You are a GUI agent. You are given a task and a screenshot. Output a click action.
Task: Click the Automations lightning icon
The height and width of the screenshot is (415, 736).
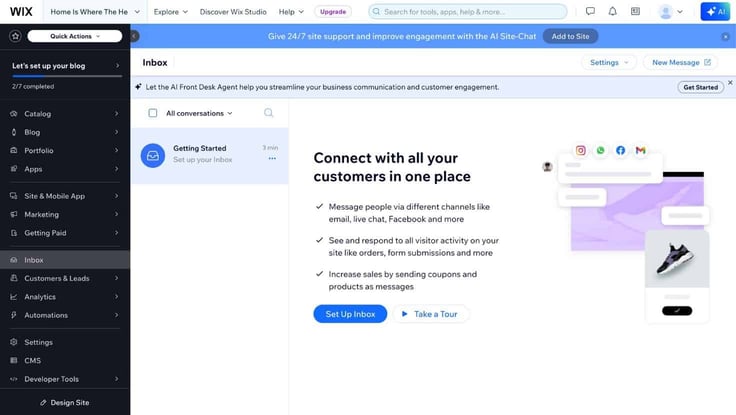(14, 315)
